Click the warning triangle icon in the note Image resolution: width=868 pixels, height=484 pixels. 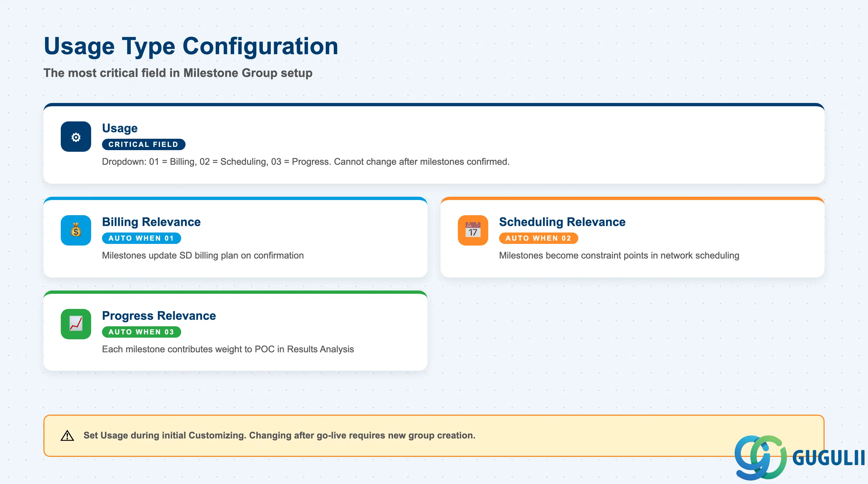coord(67,435)
